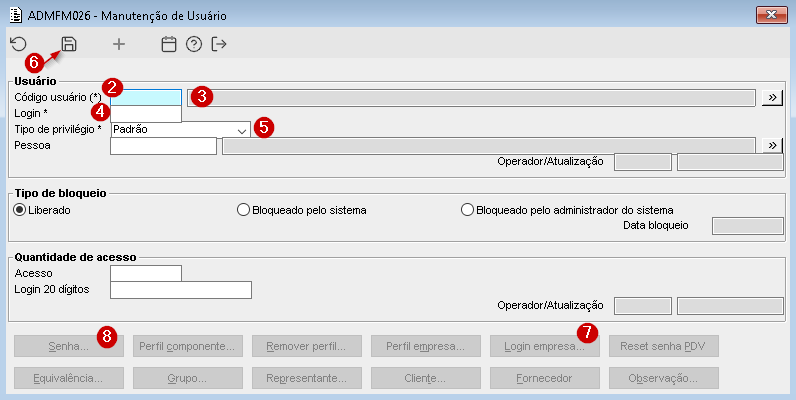Image resolution: width=796 pixels, height=400 pixels.
Task: Click the 'Data bloqueio' label
Action: (x=655, y=225)
